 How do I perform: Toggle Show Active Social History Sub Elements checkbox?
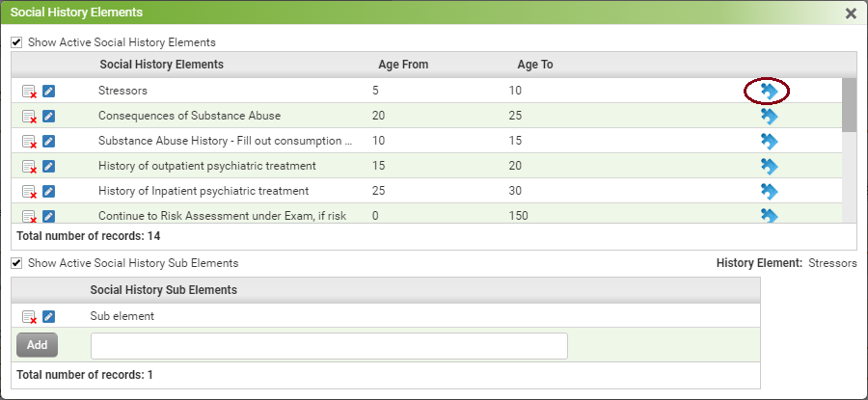16,263
